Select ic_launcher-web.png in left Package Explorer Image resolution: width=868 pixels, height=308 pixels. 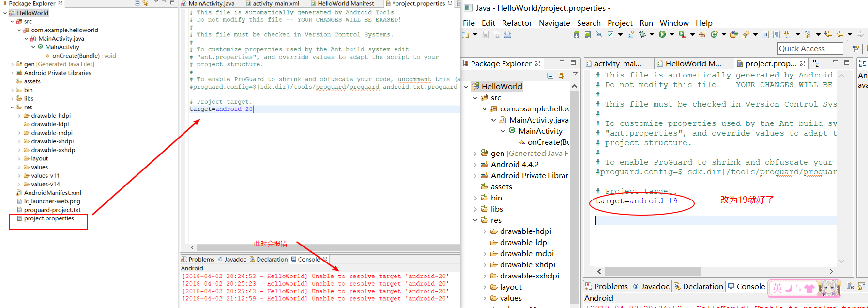click(x=52, y=201)
